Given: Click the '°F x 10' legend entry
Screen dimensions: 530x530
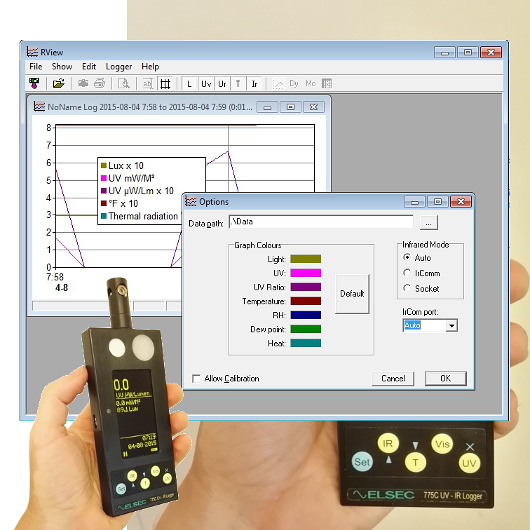Looking at the screenshot, I should coord(120,203).
